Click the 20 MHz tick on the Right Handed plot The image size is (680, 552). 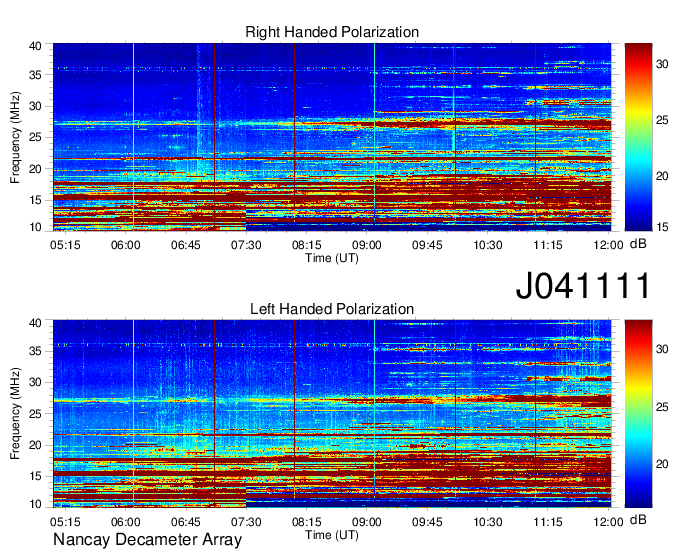35,169
